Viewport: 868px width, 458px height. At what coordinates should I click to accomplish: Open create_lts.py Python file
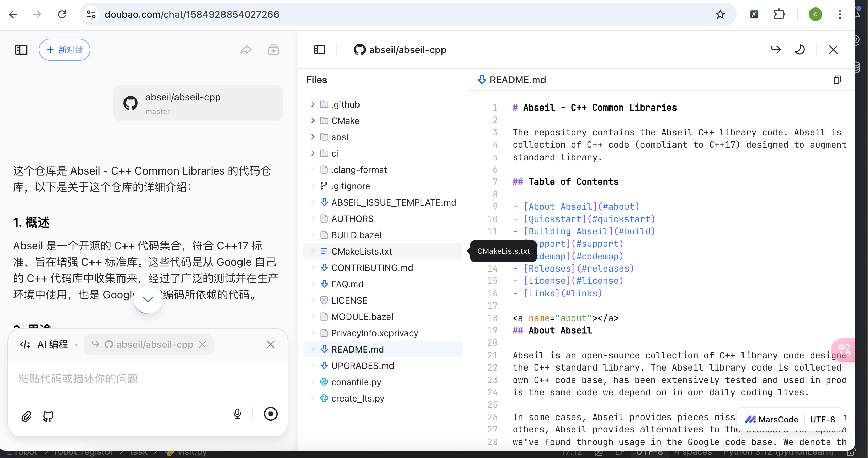coord(383,398)
